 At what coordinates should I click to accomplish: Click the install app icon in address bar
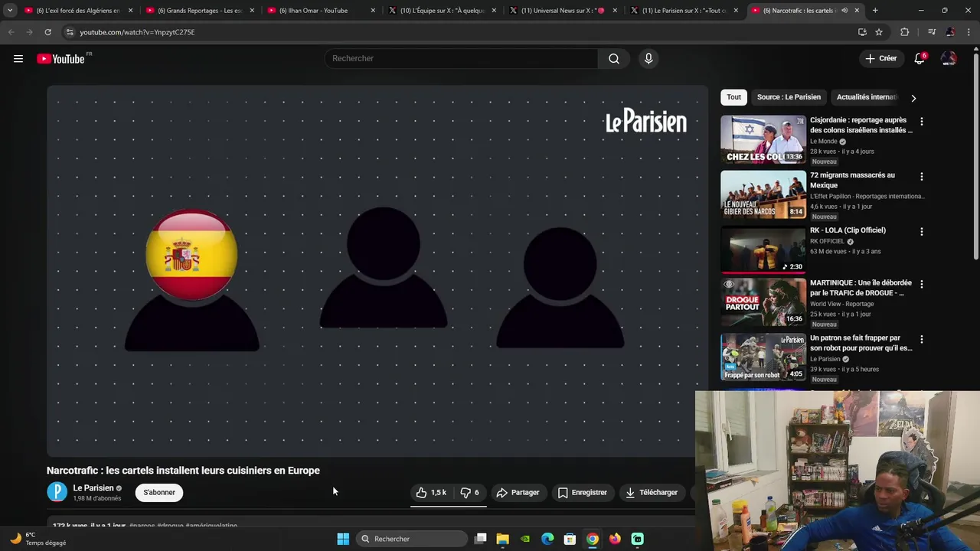862,32
